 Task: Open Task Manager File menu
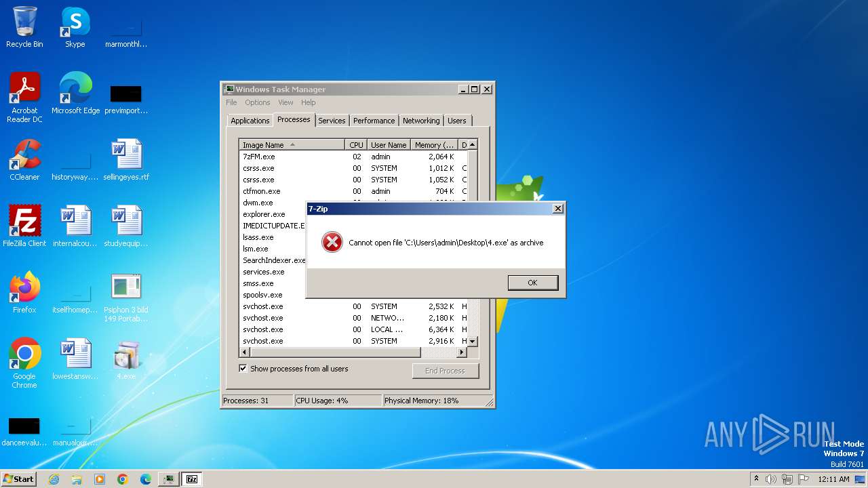pos(231,102)
